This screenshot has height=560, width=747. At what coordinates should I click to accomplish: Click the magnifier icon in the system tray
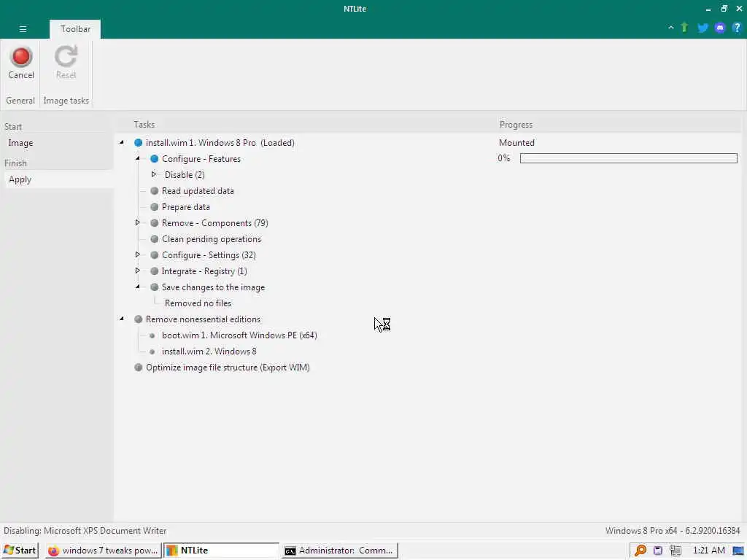[x=640, y=551]
